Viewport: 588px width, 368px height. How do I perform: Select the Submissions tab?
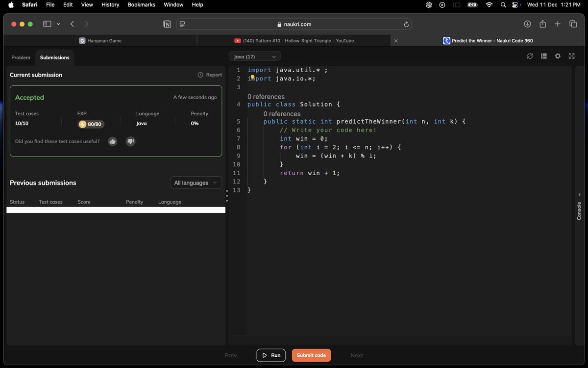[55, 57]
